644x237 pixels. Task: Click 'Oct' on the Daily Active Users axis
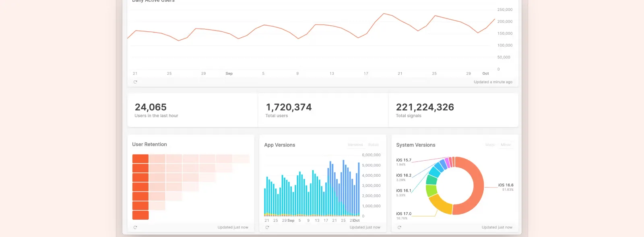click(485, 74)
